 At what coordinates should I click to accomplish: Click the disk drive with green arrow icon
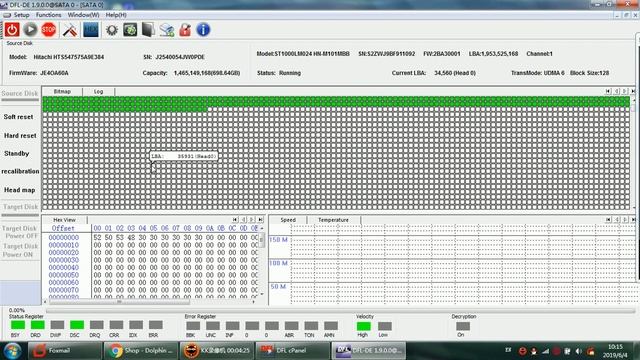click(x=167, y=30)
